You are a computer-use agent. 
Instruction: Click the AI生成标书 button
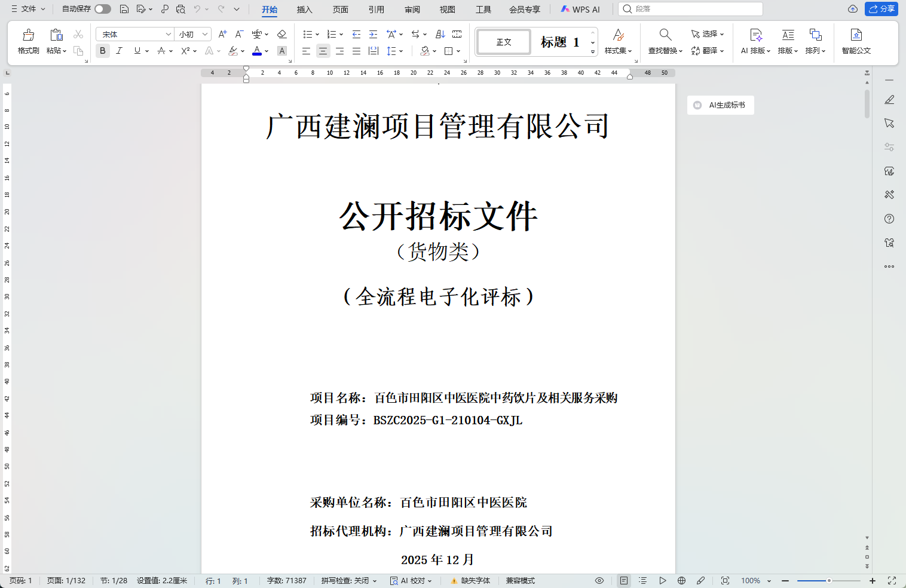point(720,105)
